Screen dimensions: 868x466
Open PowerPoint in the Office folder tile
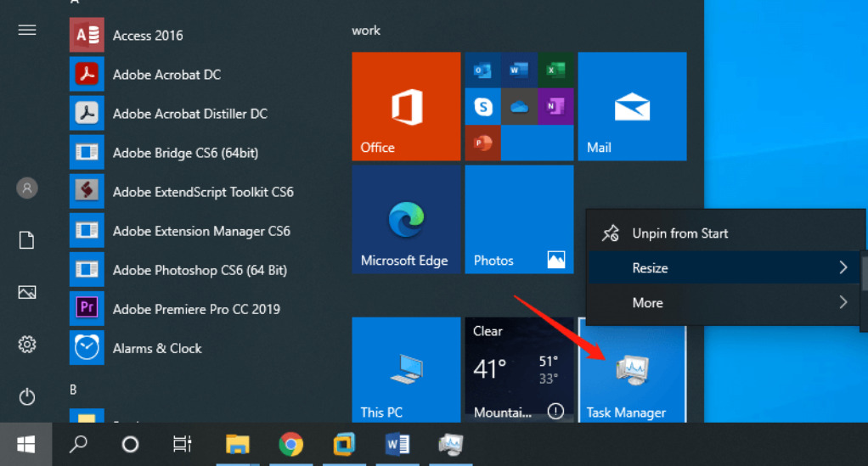point(482,143)
